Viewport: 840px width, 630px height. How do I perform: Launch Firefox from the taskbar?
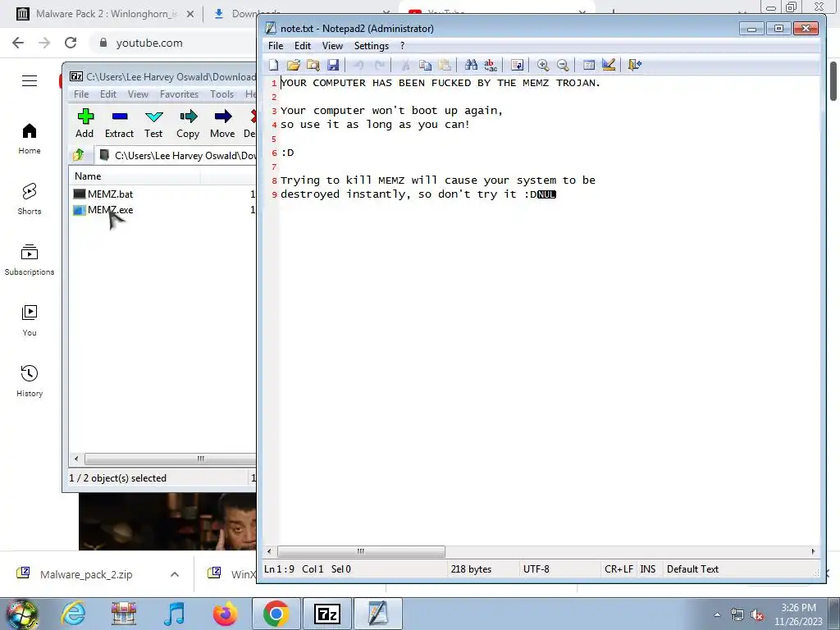pyautogui.click(x=225, y=614)
